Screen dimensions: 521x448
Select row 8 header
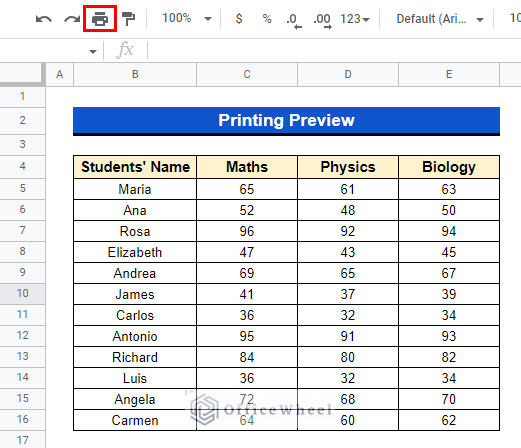pos(22,251)
